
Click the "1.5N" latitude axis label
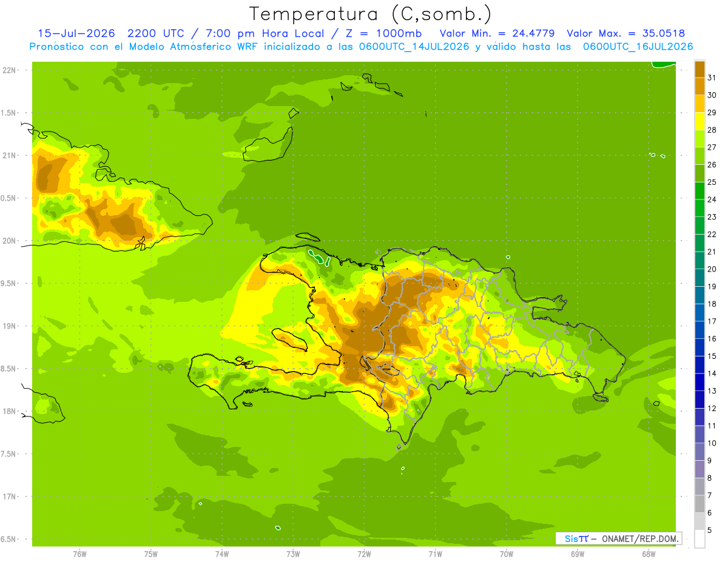10,113
